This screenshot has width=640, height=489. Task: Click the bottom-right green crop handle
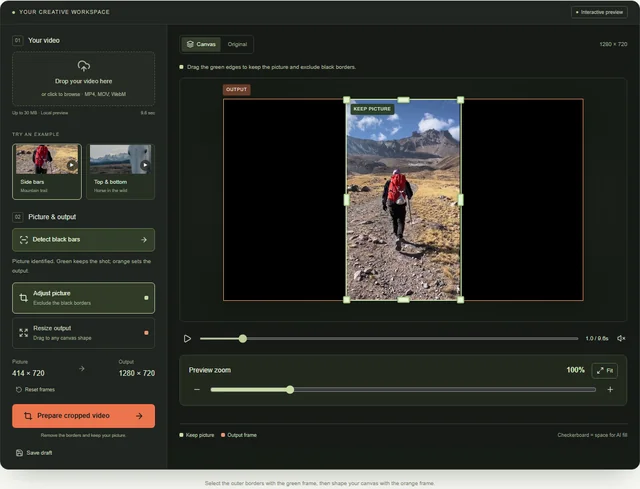pyautogui.click(x=460, y=300)
